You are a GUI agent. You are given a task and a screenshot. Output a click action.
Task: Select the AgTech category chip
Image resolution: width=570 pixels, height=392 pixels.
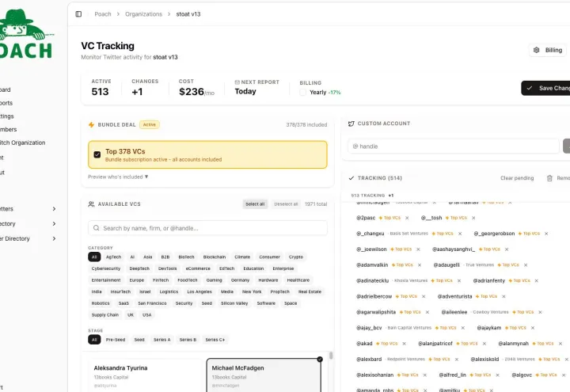coord(113,257)
